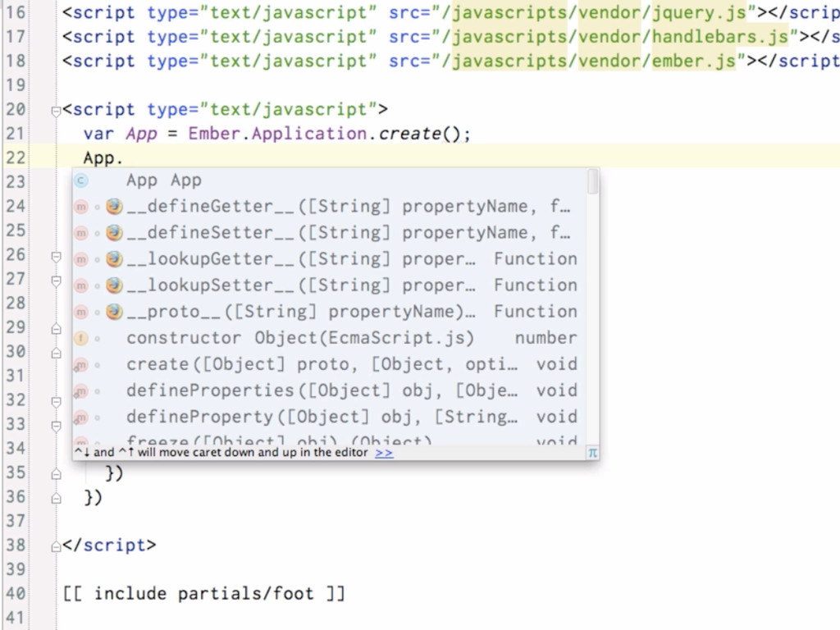Toggle the fold marker at line 33
Screen dimensions: 840x630
(56, 426)
